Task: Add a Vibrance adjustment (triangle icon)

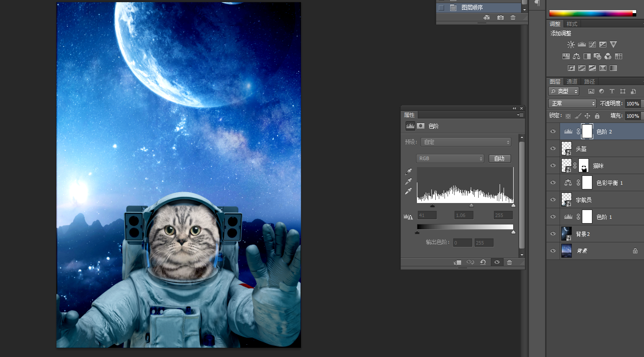Action: pos(613,45)
